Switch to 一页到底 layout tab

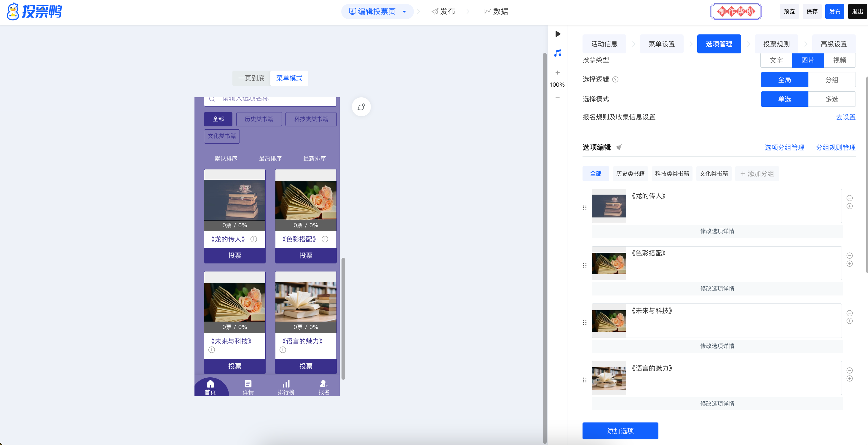pyautogui.click(x=251, y=78)
